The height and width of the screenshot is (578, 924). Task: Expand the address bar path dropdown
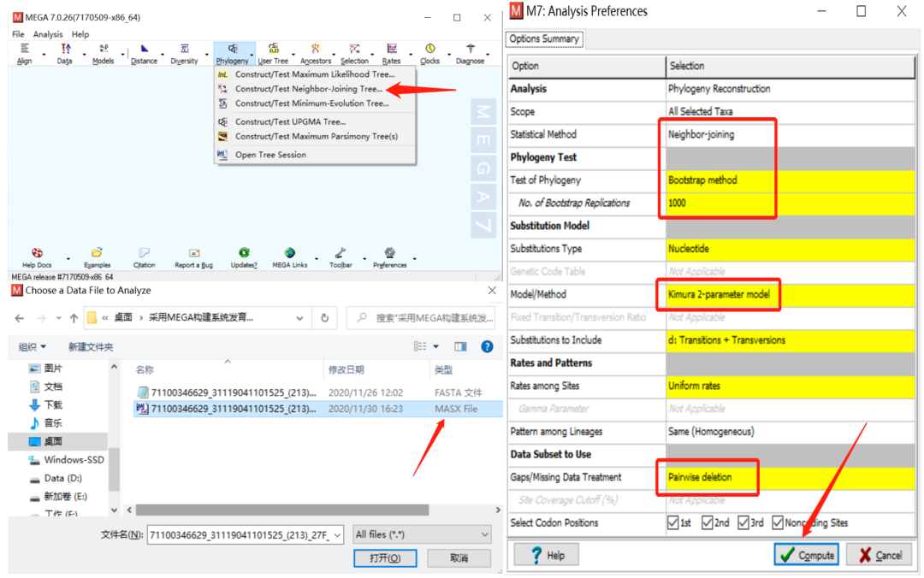(x=299, y=318)
